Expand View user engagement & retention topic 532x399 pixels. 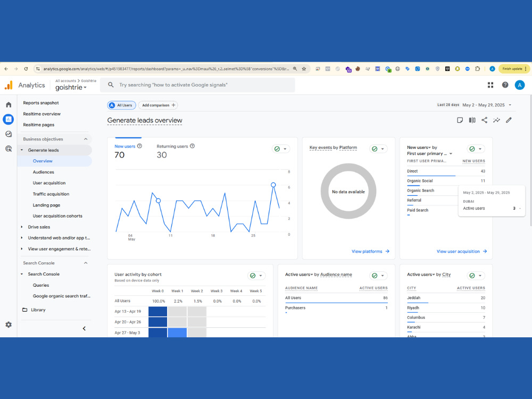22,249
